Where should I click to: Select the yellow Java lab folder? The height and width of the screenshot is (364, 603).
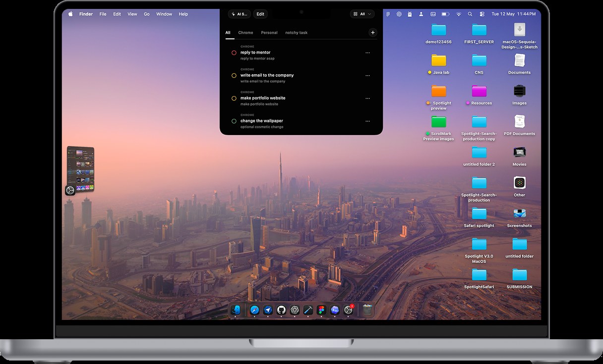pyautogui.click(x=438, y=64)
